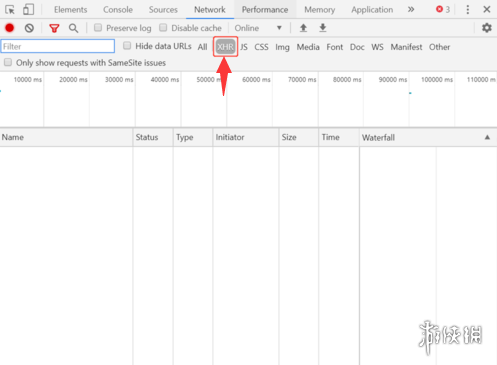Open the network search magnifier
Image resolution: width=497 pixels, height=365 pixels.
tap(73, 28)
